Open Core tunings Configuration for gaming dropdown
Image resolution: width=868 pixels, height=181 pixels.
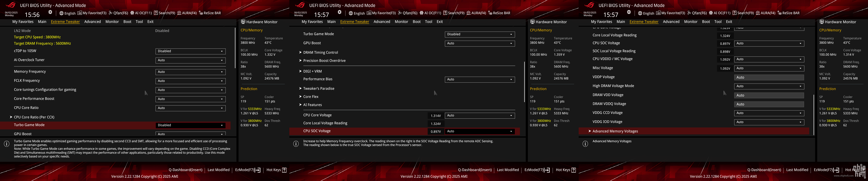coord(190,90)
